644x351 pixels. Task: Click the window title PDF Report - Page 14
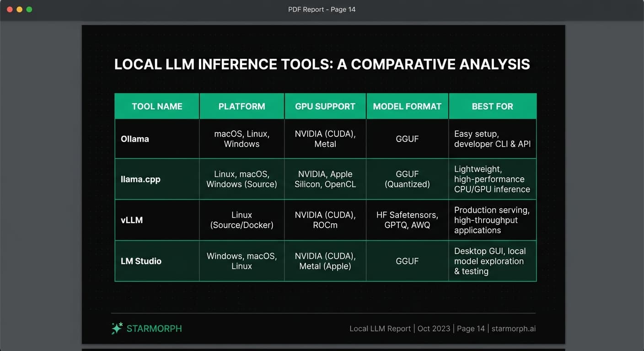pyautogui.click(x=322, y=9)
